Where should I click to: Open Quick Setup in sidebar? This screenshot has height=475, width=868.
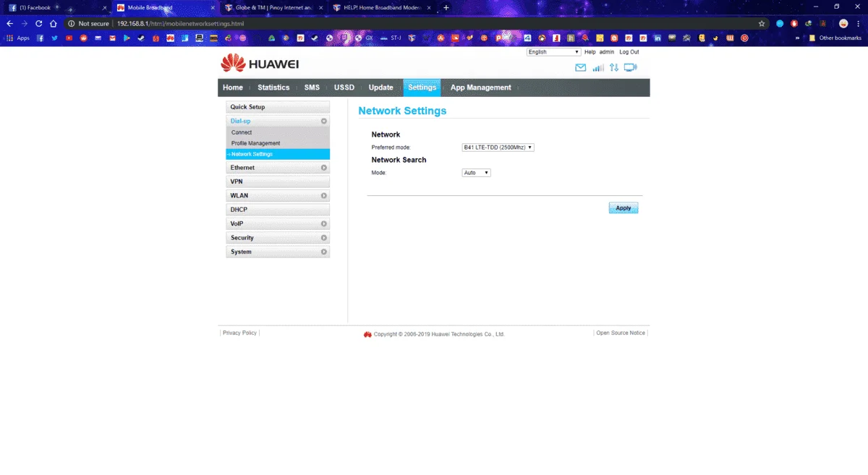tap(278, 107)
